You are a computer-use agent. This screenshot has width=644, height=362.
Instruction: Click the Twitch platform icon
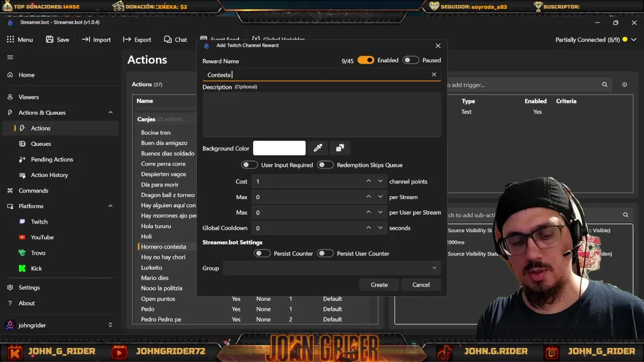tap(22, 222)
